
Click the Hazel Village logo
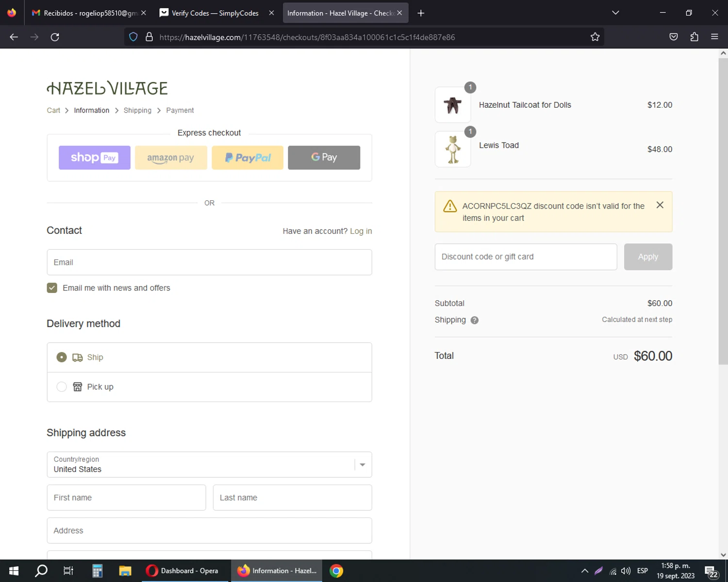tap(107, 88)
